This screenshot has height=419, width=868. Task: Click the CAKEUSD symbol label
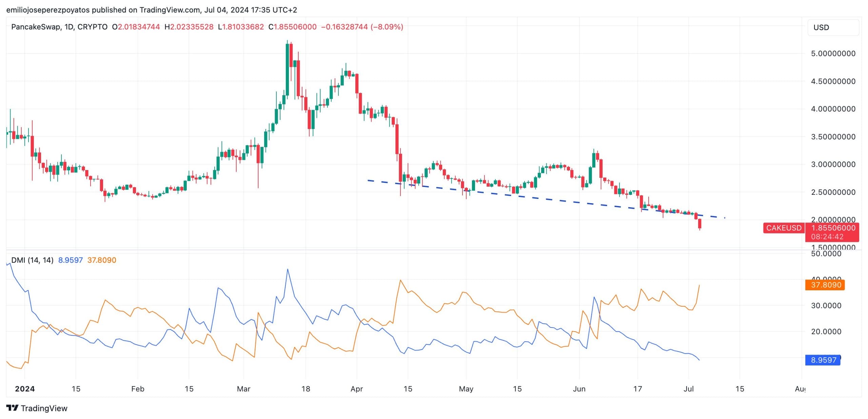[784, 228]
